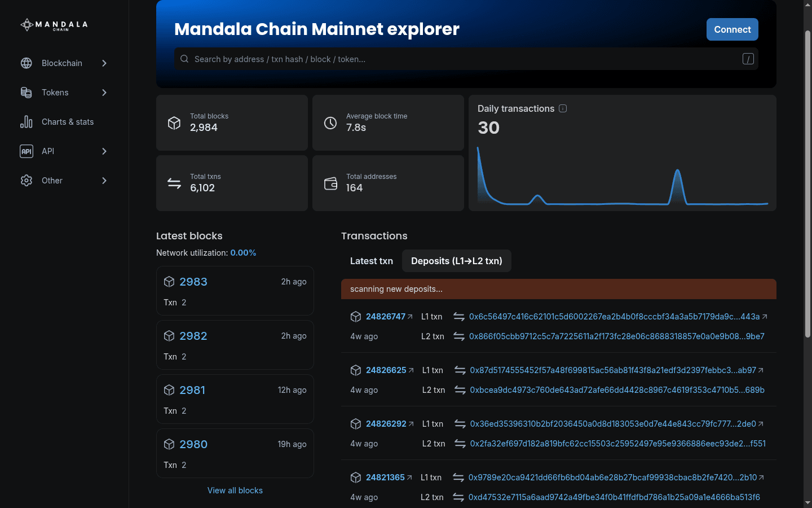Screen dimensions: 812x508
Task: Expand the Other menu chevron
Action: [x=104, y=181]
